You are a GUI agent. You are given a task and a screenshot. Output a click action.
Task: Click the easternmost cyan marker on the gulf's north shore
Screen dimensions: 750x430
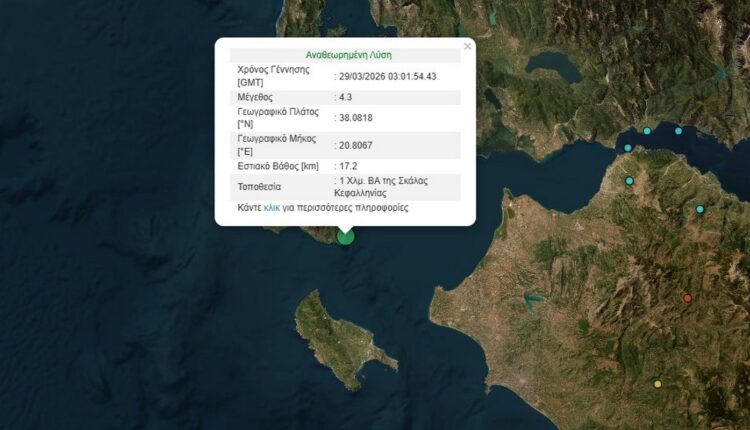678,131
